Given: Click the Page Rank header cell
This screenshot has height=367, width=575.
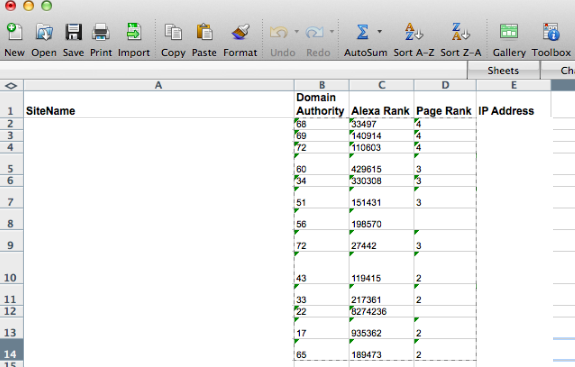Looking at the screenshot, I should tap(445, 104).
